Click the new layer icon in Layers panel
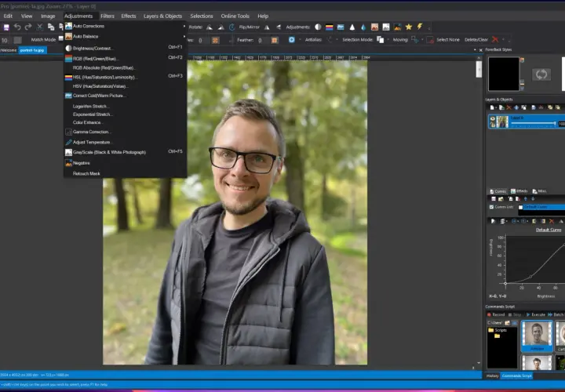The height and width of the screenshot is (392, 565). point(492,107)
